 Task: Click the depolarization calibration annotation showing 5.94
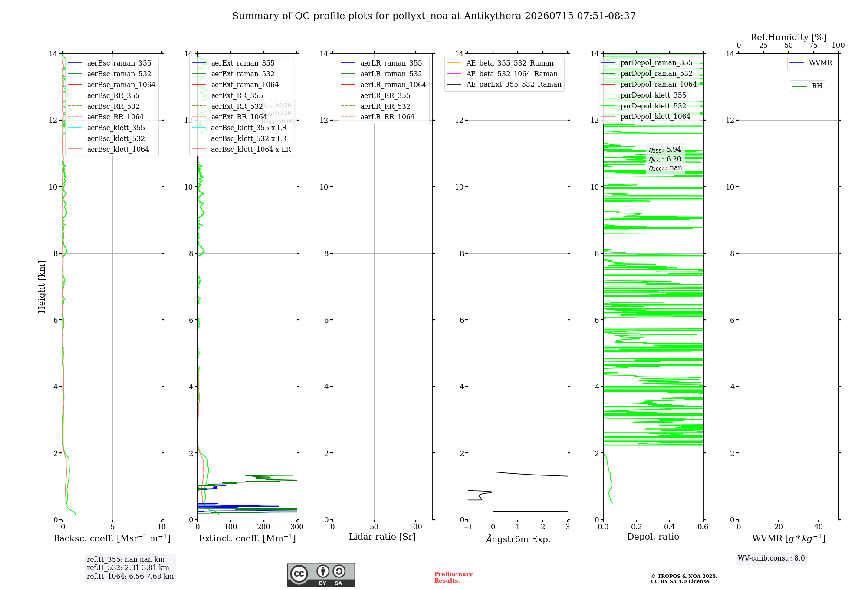pos(665,150)
